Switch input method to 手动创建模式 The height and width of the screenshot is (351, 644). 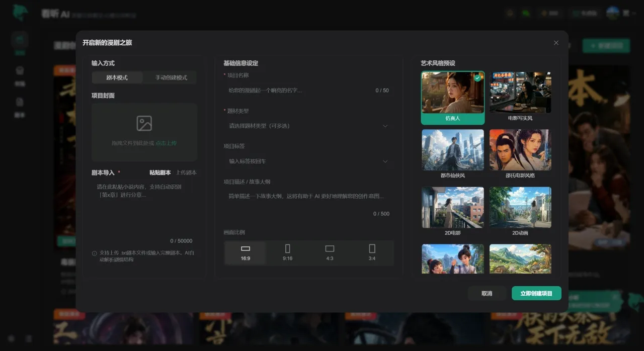[x=171, y=78]
